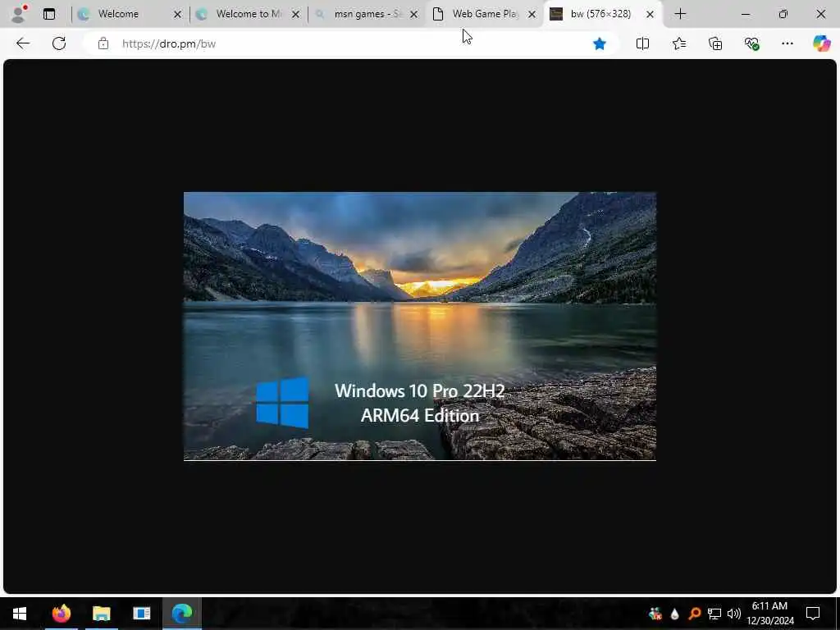Screen dimensions: 840x630
Task: Refresh the current page
Action: (x=59, y=43)
